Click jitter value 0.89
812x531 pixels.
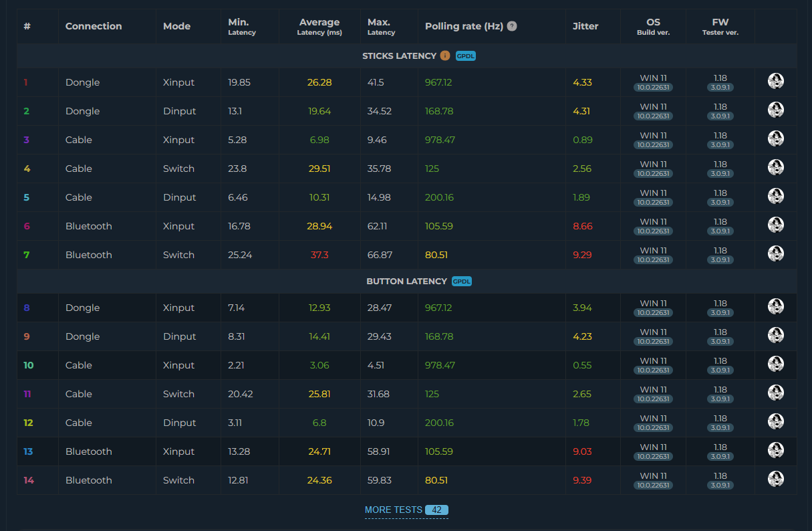tap(583, 140)
